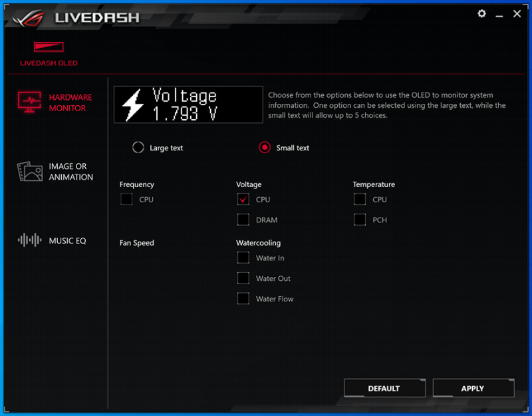
Task: Close the LiveDash window
Action: (517, 13)
